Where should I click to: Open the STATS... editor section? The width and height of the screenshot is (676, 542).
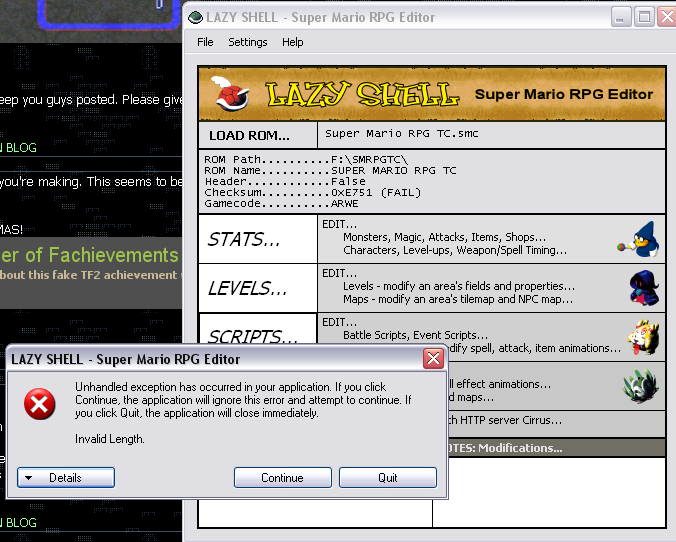[258, 239]
